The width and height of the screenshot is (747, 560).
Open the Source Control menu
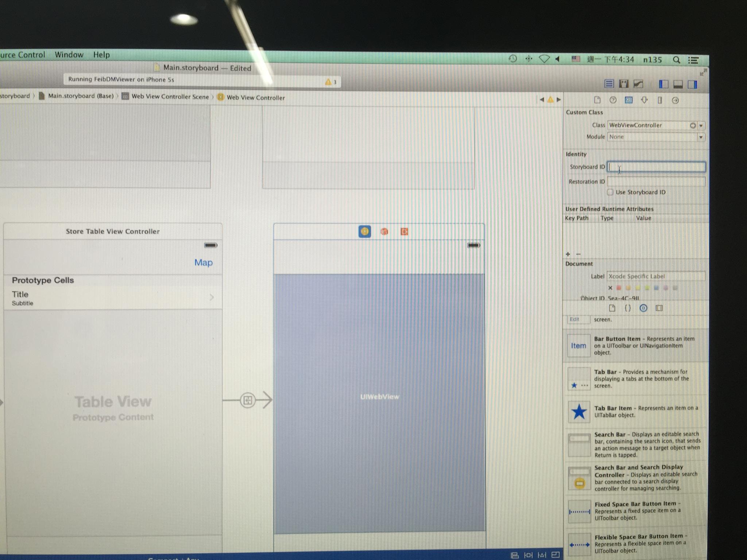(22, 55)
